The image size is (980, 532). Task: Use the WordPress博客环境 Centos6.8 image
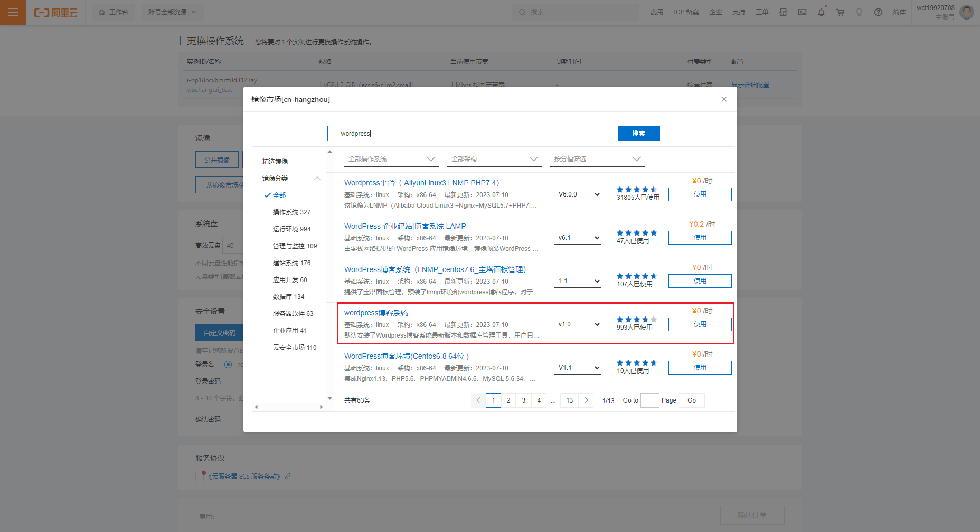tap(700, 368)
